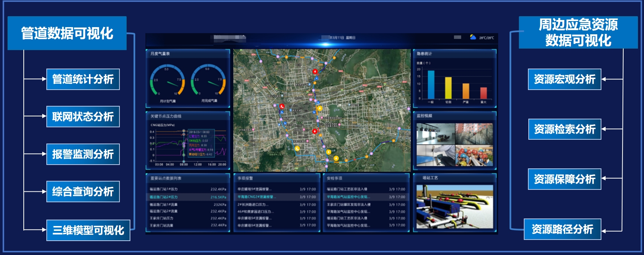Click the 场站工艺 3D pipeline model image
Viewport: 644px width, 255px height.
(454, 206)
